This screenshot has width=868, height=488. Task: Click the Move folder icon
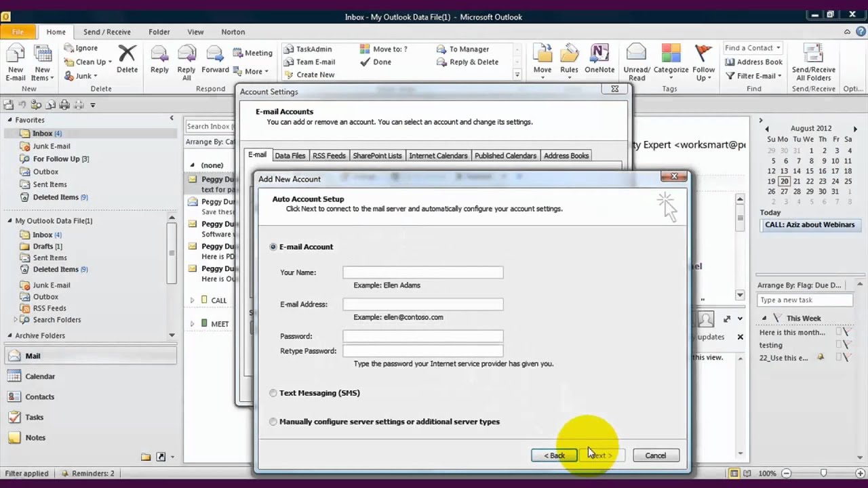click(x=542, y=54)
